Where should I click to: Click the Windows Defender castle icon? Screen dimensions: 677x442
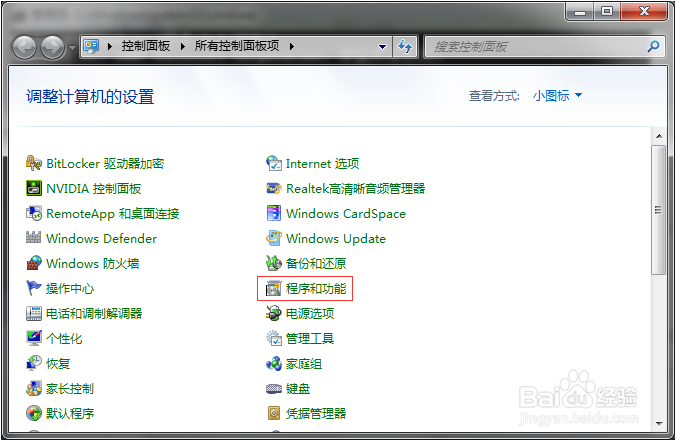point(34,238)
